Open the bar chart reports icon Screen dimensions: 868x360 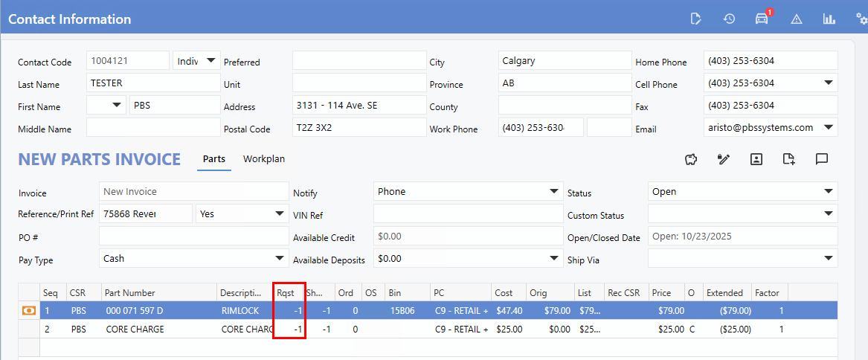[x=829, y=19]
